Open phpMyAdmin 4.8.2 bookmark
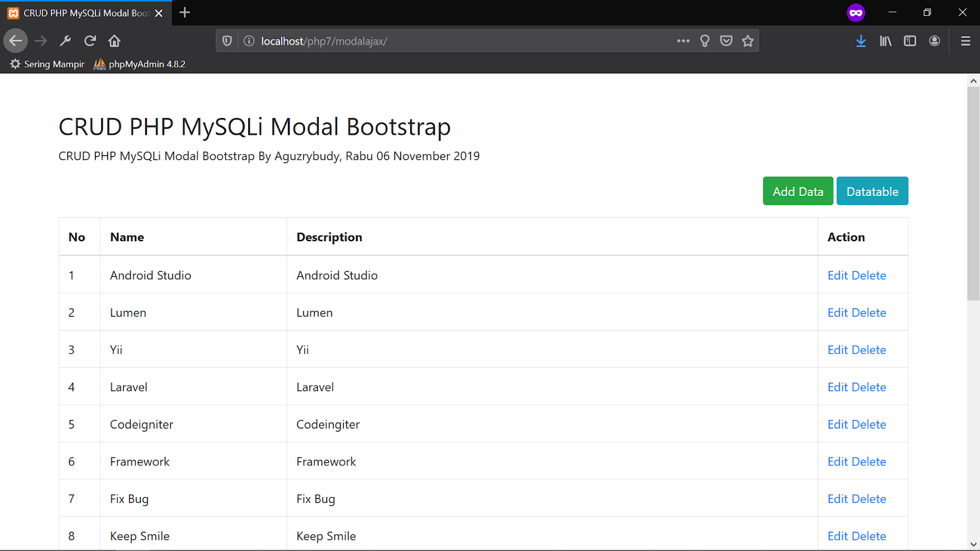 click(140, 64)
